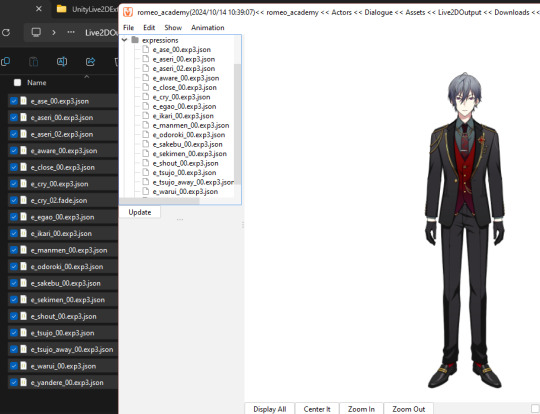Click the Center It button
The height and width of the screenshot is (414, 540).
point(317,409)
